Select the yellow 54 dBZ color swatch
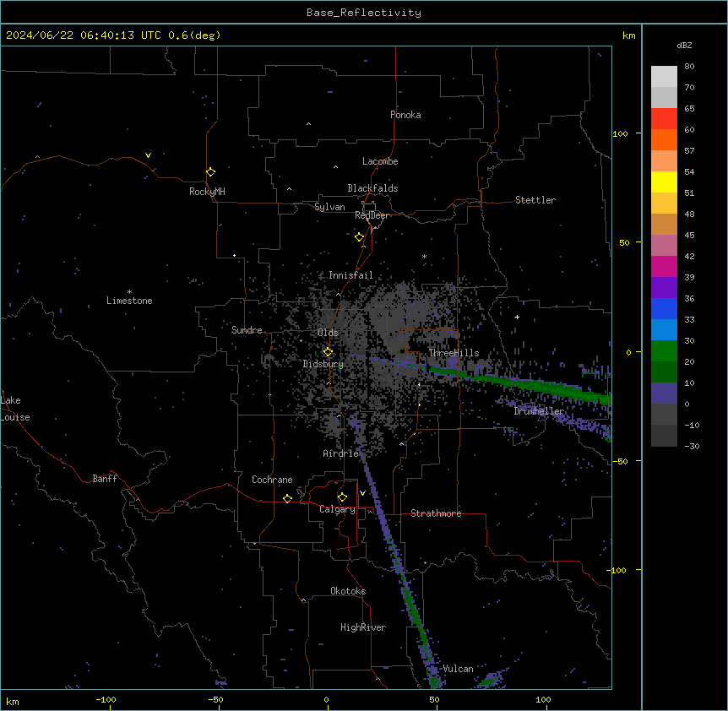The image size is (728, 711). click(664, 182)
